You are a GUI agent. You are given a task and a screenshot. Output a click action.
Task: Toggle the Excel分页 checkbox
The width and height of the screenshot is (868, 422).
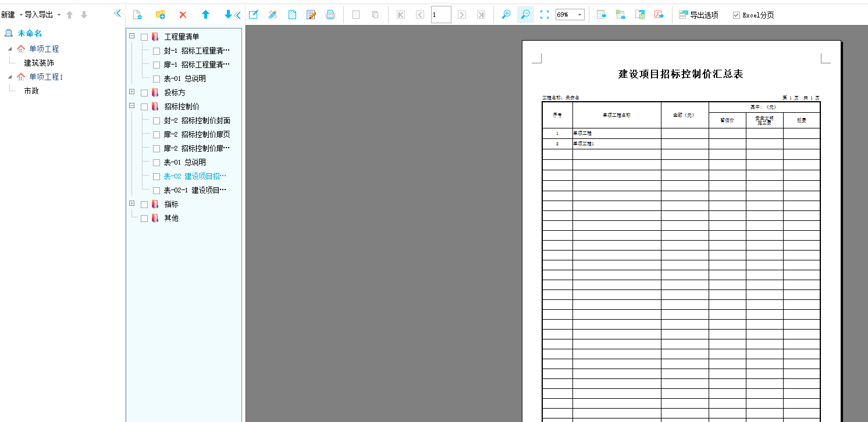pyautogui.click(x=737, y=15)
